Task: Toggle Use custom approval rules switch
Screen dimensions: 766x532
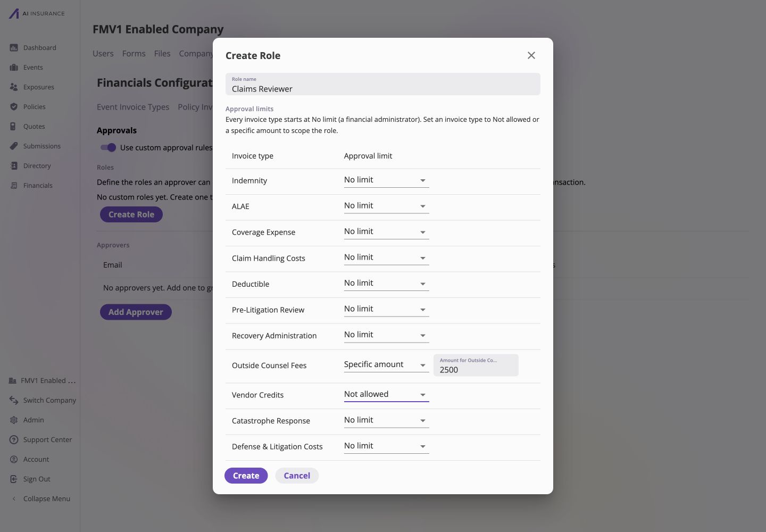Action: [x=108, y=147]
